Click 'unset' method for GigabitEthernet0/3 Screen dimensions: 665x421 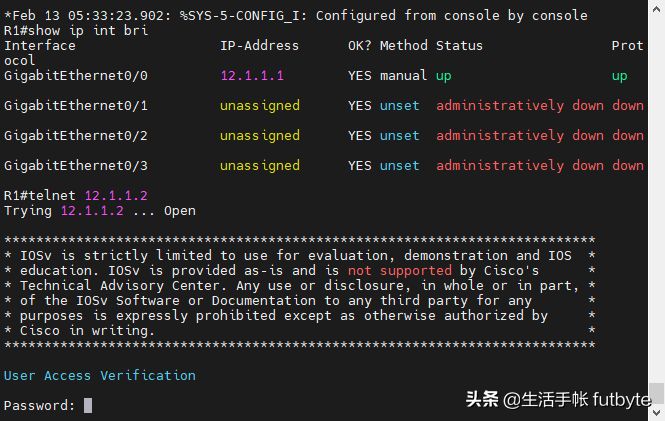pos(400,166)
